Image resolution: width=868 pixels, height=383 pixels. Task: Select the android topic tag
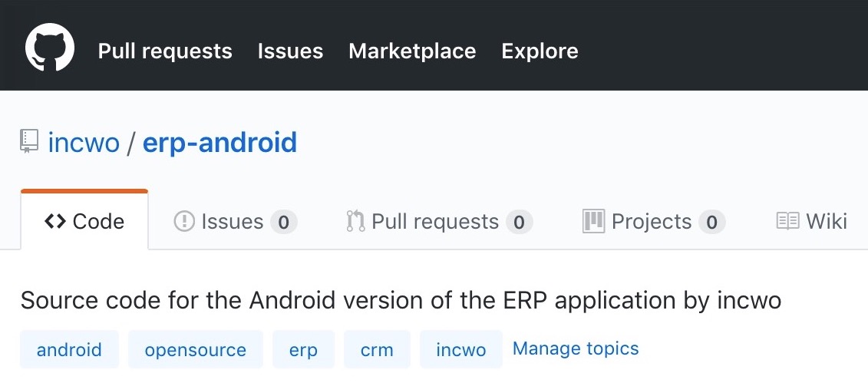point(69,349)
